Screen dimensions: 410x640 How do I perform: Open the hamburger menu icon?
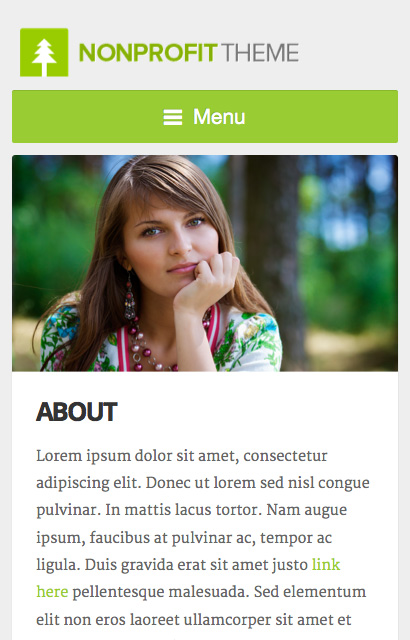click(173, 117)
